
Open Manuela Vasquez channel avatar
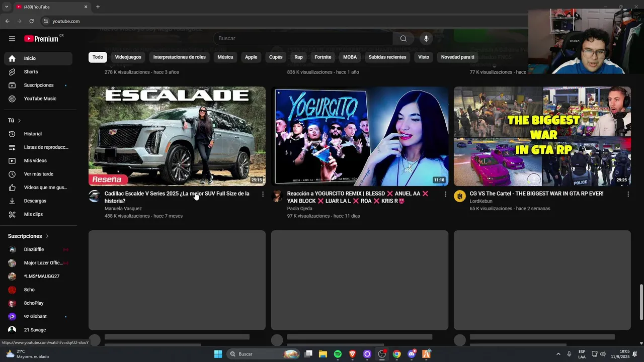94,196
